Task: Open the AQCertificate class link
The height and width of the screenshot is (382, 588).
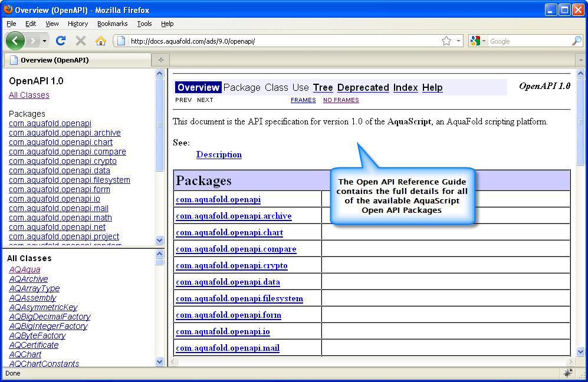Action: (34, 345)
